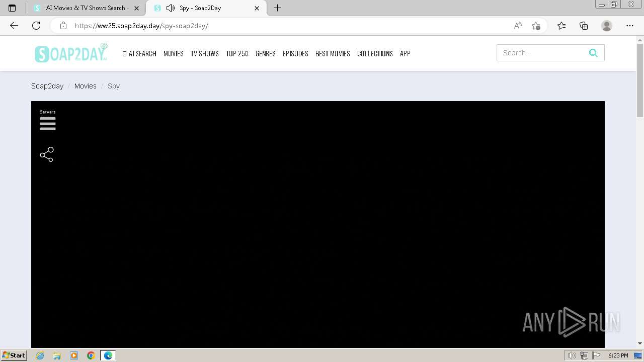Minimize the browser window
This screenshot has height=362, width=644.
coord(601,5)
